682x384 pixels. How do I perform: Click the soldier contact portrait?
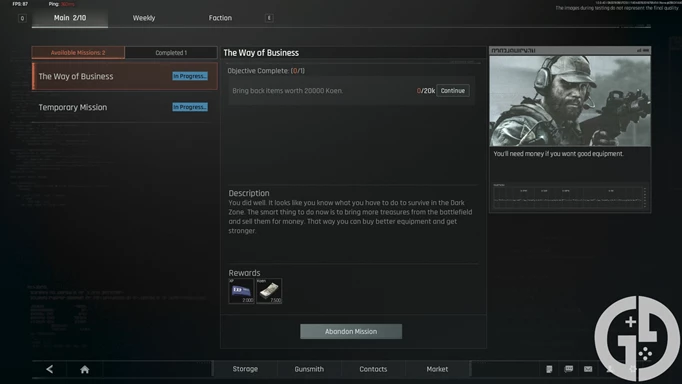pos(570,101)
